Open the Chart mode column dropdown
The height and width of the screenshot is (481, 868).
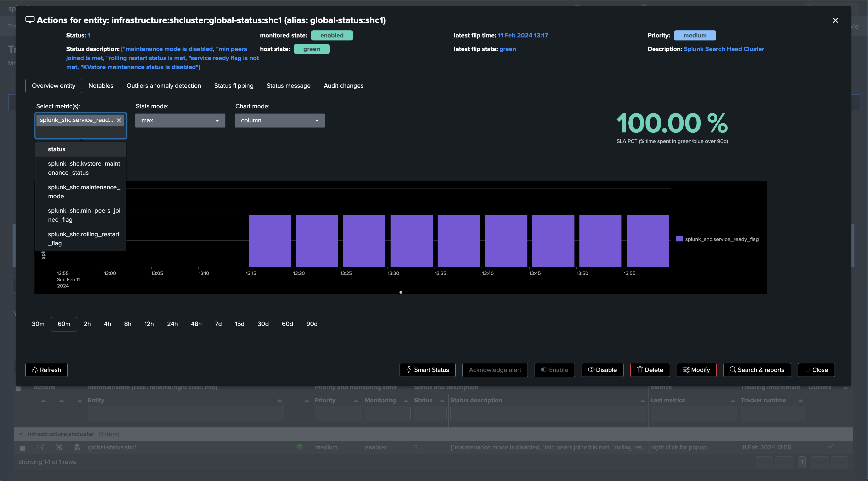coord(280,120)
